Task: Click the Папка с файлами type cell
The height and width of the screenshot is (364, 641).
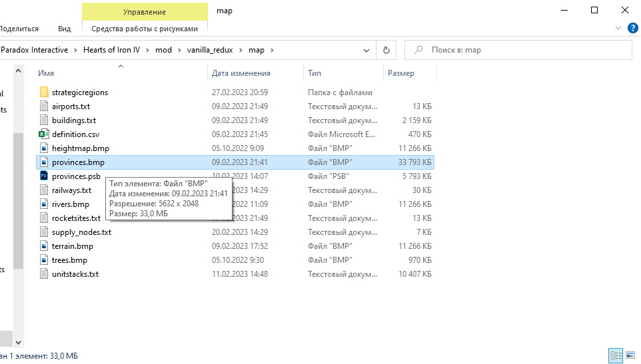Action: [340, 92]
